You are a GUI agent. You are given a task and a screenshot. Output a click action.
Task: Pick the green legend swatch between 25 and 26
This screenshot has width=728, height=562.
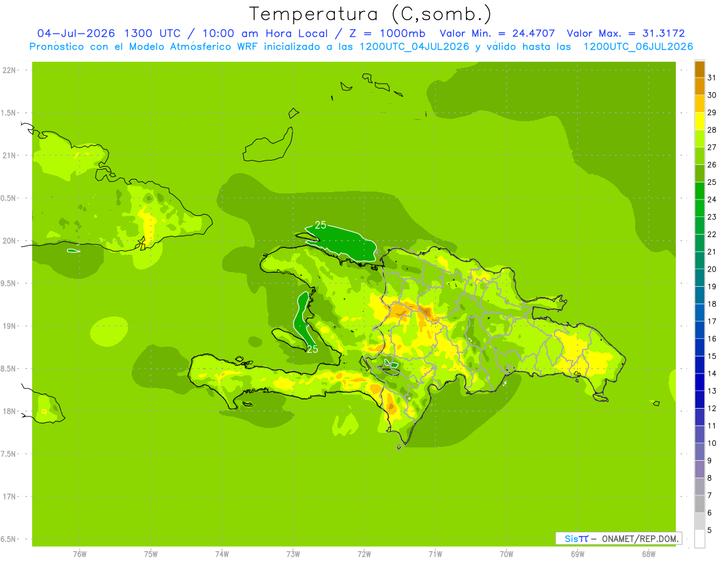(x=699, y=173)
